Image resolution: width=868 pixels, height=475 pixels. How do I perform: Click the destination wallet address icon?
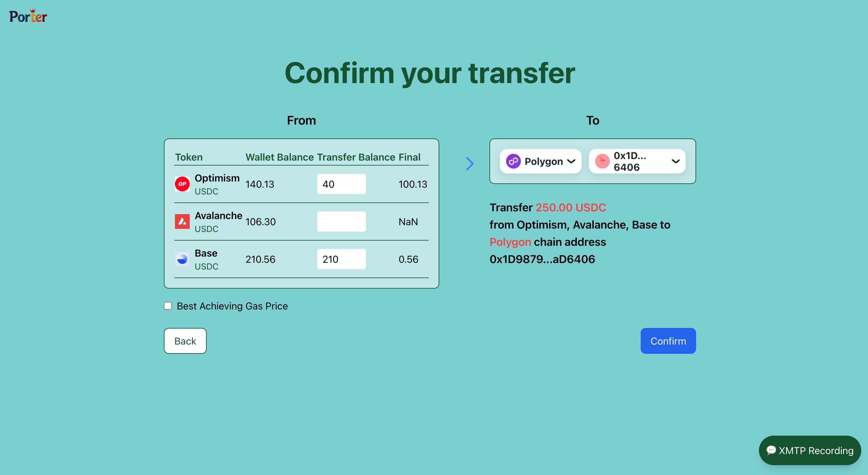(x=603, y=161)
